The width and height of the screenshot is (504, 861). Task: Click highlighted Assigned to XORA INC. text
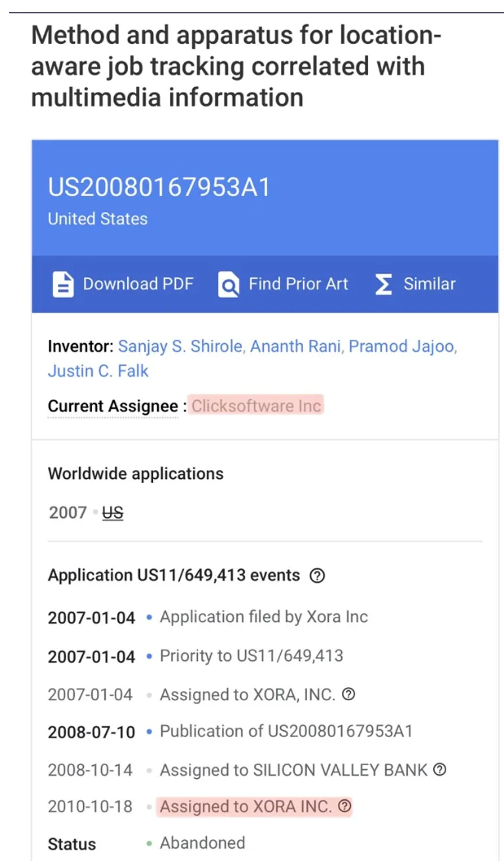[x=247, y=806]
